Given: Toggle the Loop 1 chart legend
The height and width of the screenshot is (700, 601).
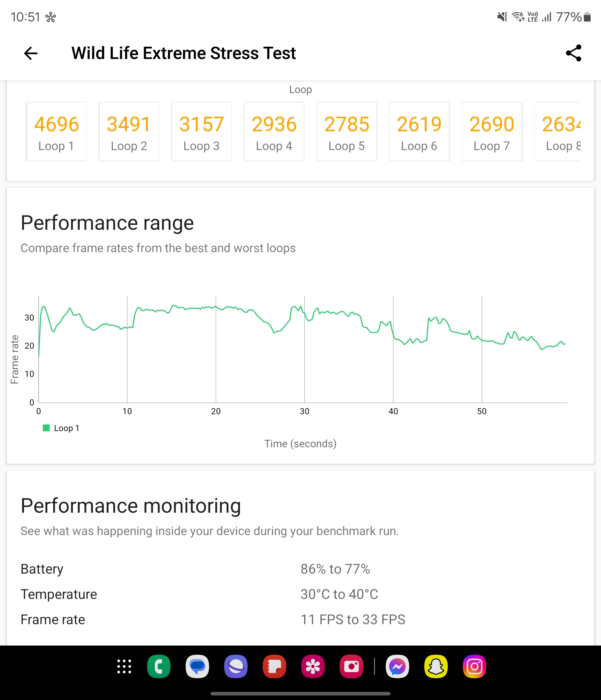Looking at the screenshot, I should pyautogui.click(x=61, y=428).
